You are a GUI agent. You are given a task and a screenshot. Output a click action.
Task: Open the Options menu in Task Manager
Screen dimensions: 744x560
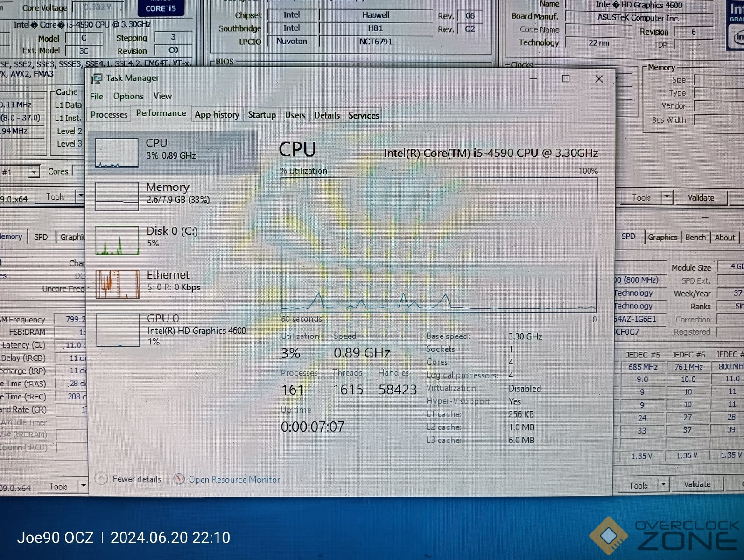(128, 96)
